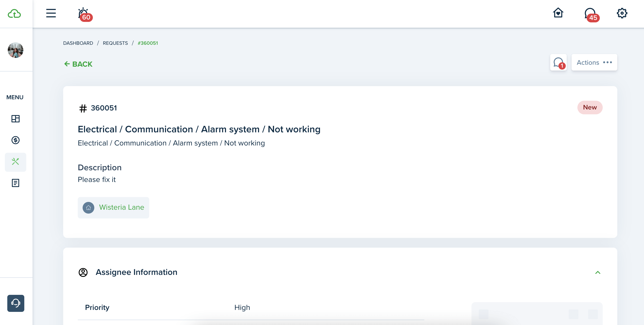The image size is (644, 325).
Task: Click the BACK link
Action: (78, 64)
